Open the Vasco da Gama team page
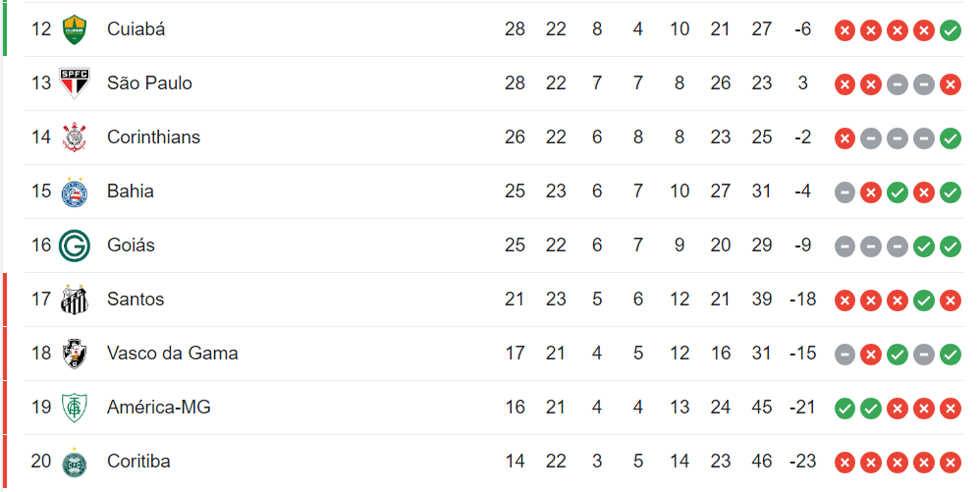Viewport: 980px width, 492px height. point(172,354)
